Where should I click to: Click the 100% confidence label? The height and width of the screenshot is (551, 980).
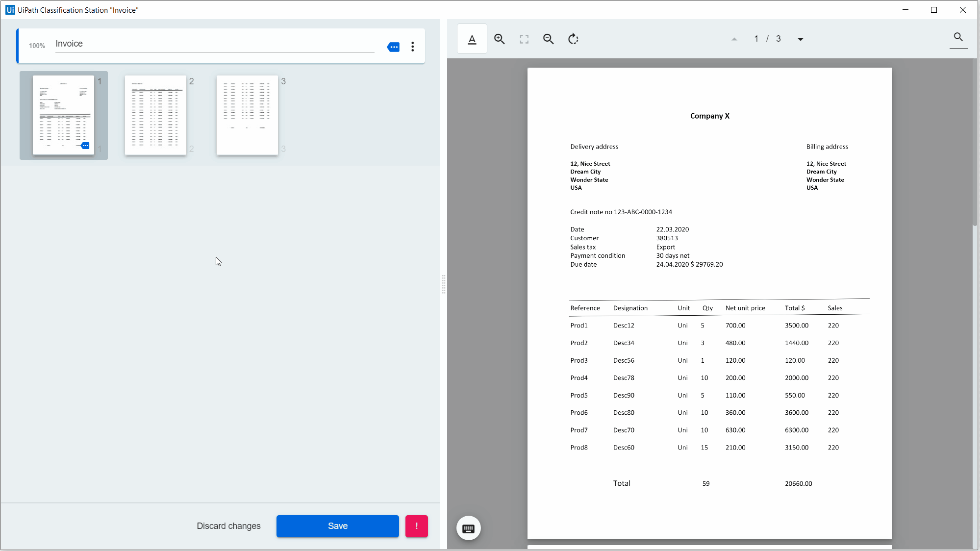37,46
